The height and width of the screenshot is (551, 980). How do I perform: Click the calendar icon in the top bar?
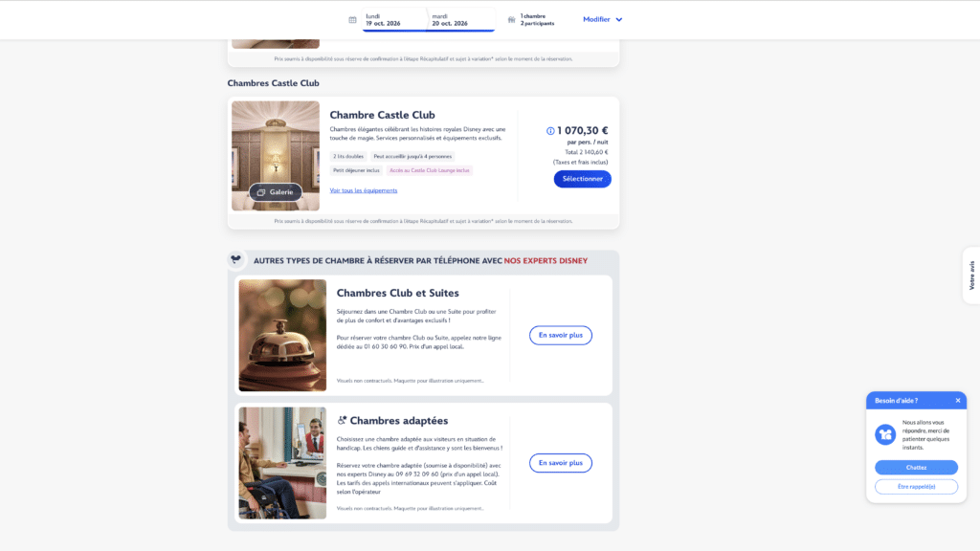click(x=352, y=19)
